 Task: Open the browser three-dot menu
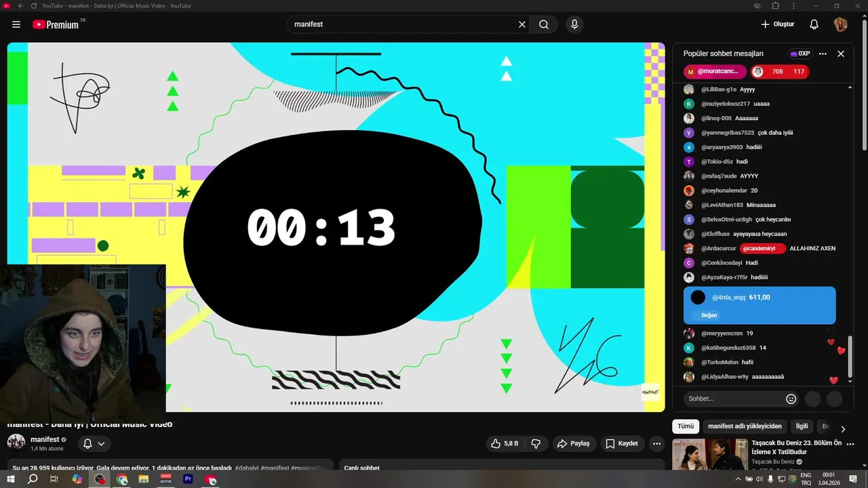[x=793, y=5]
